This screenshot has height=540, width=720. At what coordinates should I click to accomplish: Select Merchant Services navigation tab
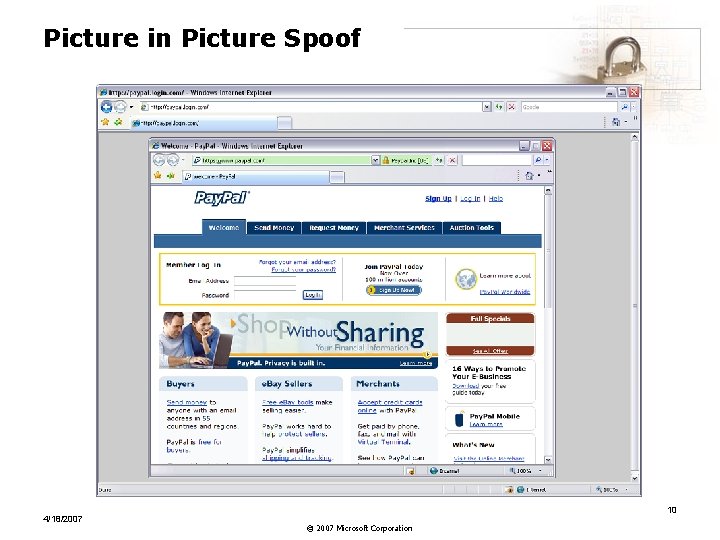[x=404, y=228]
